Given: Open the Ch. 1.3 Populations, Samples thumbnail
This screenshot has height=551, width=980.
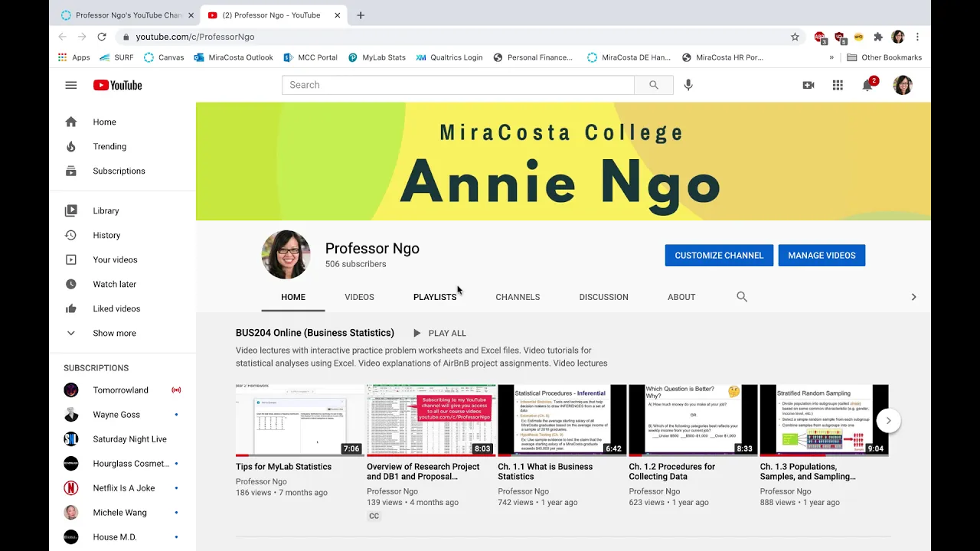Looking at the screenshot, I should [824, 420].
